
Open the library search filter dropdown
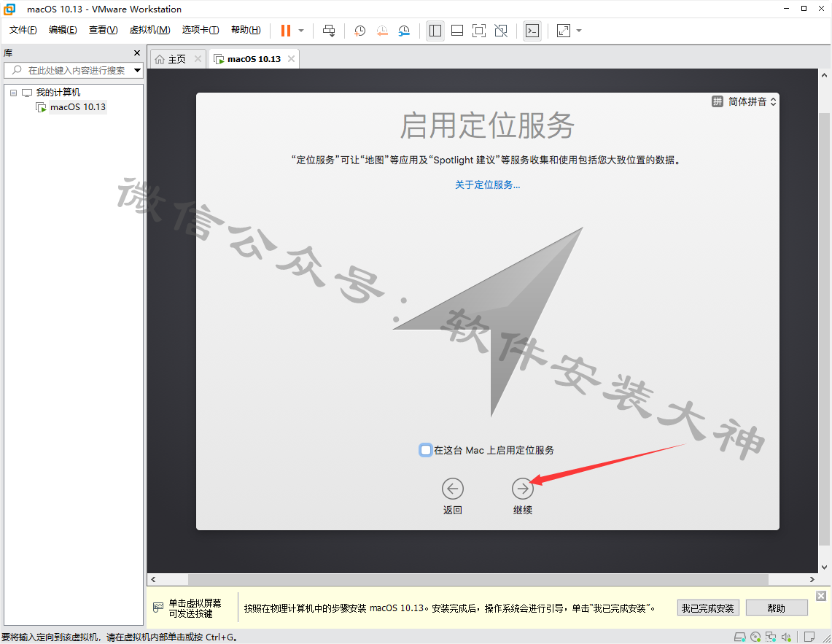(x=137, y=70)
